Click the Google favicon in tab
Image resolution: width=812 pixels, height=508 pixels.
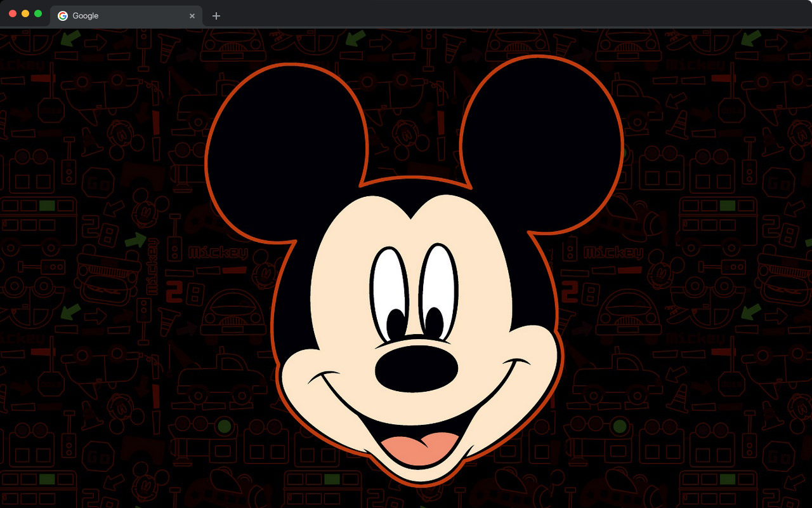(63, 16)
